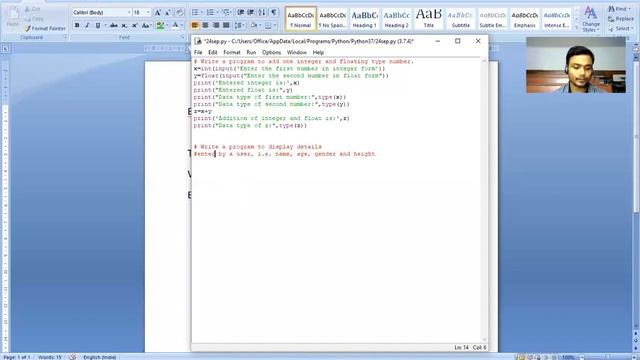Click Format Painter in Word

coord(45,28)
